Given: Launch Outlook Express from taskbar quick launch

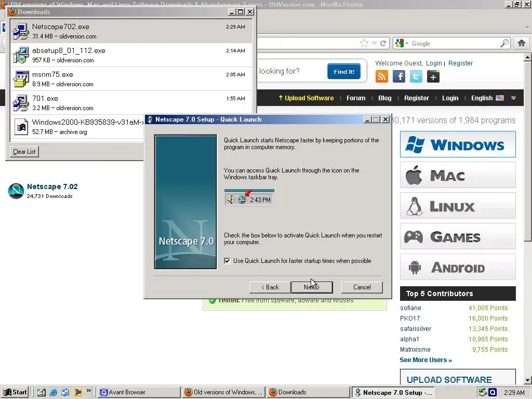Looking at the screenshot, I should pos(65,392).
